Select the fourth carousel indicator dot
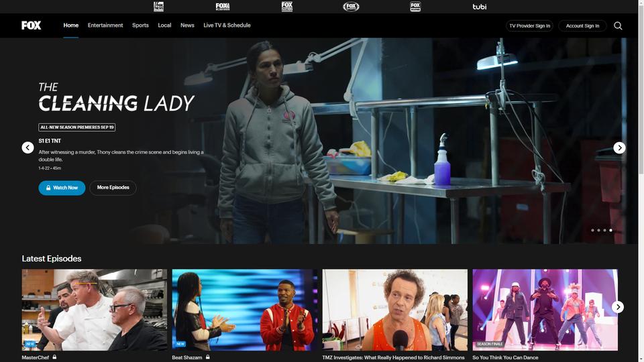The height and width of the screenshot is (362, 644). tap(610, 230)
